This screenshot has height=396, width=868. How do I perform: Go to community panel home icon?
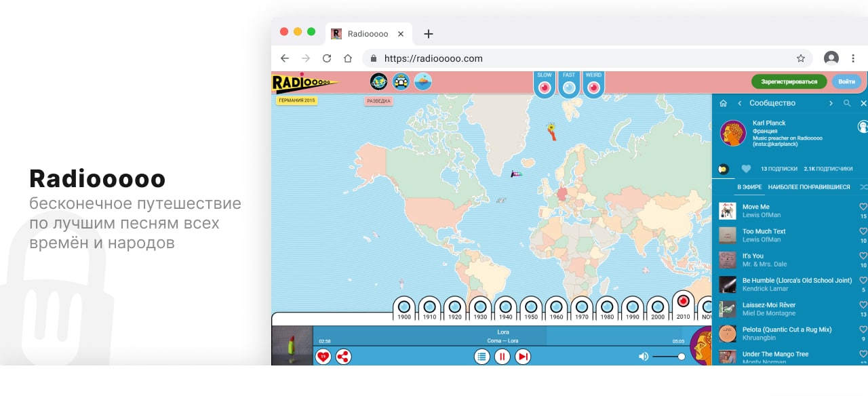click(723, 103)
